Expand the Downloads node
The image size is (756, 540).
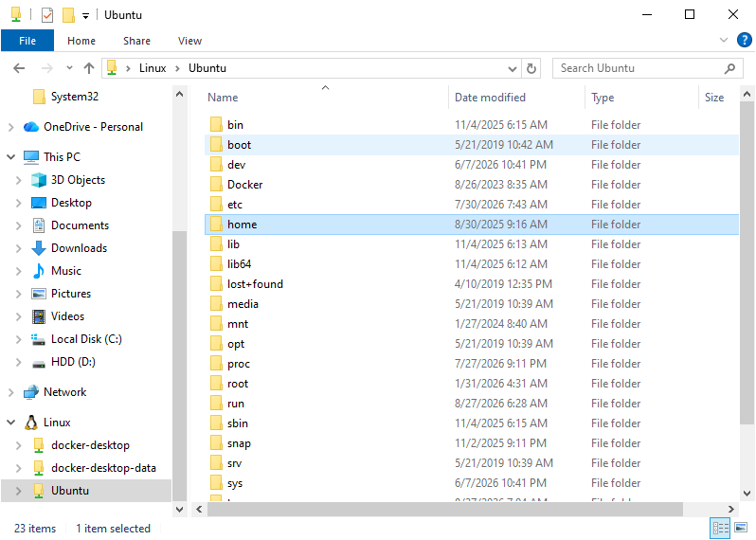pyautogui.click(x=19, y=248)
